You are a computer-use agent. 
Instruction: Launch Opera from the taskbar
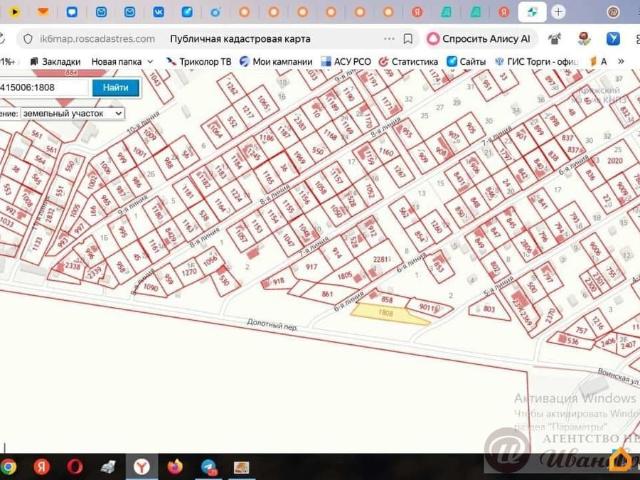[x=75, y=467]
